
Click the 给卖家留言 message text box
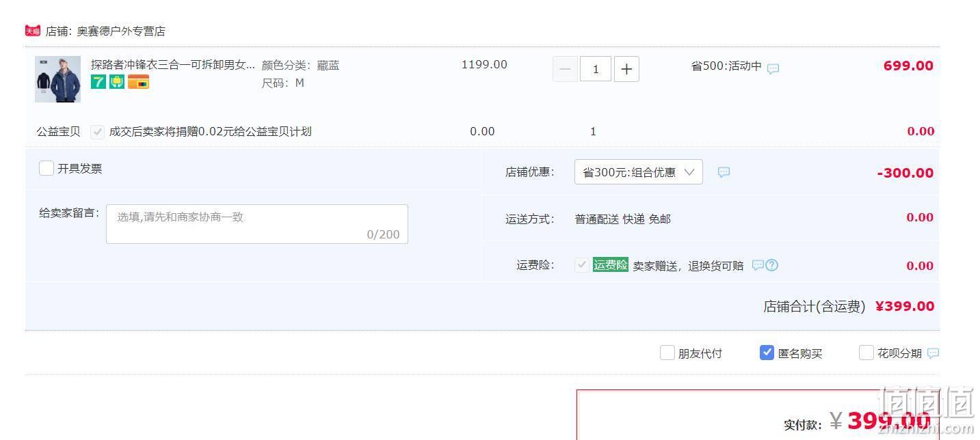coord(257,224)
